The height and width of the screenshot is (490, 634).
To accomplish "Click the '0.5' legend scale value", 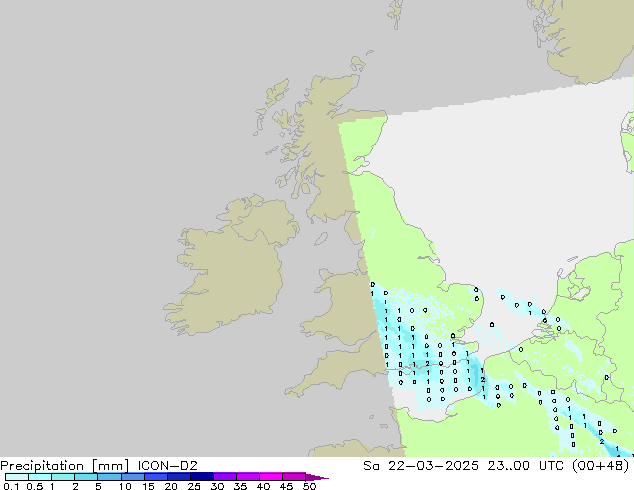I will pos(35,486).
